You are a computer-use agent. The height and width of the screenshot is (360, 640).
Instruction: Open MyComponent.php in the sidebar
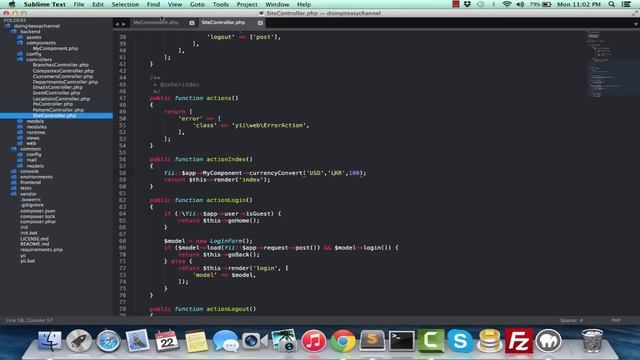[x=55, y=48]
